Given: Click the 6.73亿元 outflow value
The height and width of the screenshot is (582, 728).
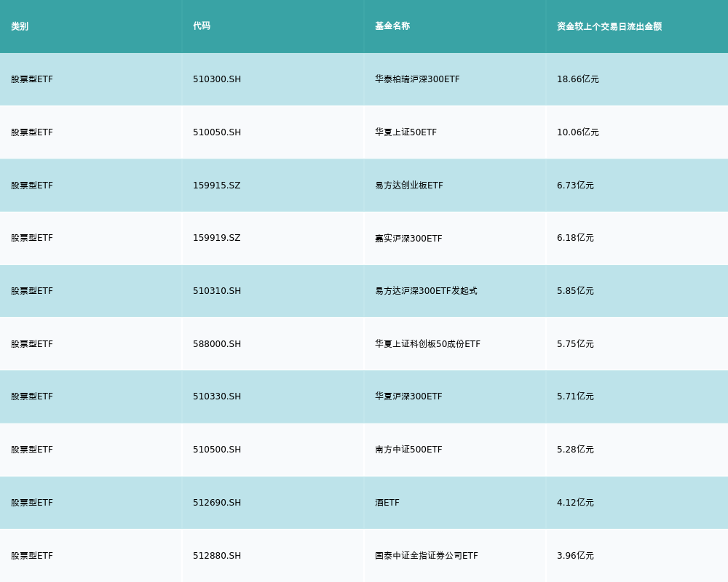Looking at the screenshot, I should click(x=575, y=186).
